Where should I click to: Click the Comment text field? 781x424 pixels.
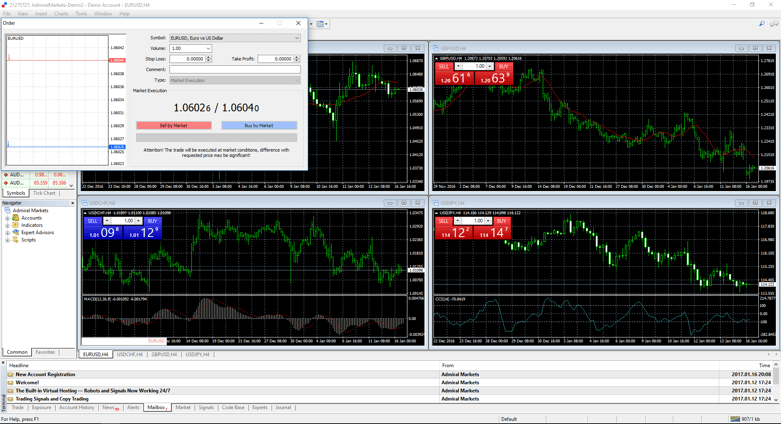click(235, 69)
